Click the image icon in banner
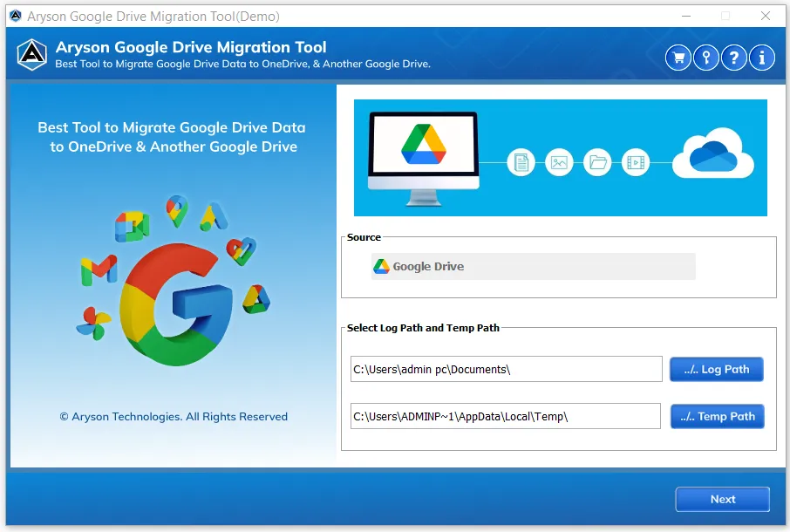790x532 pixels. [x=559, y=163]
